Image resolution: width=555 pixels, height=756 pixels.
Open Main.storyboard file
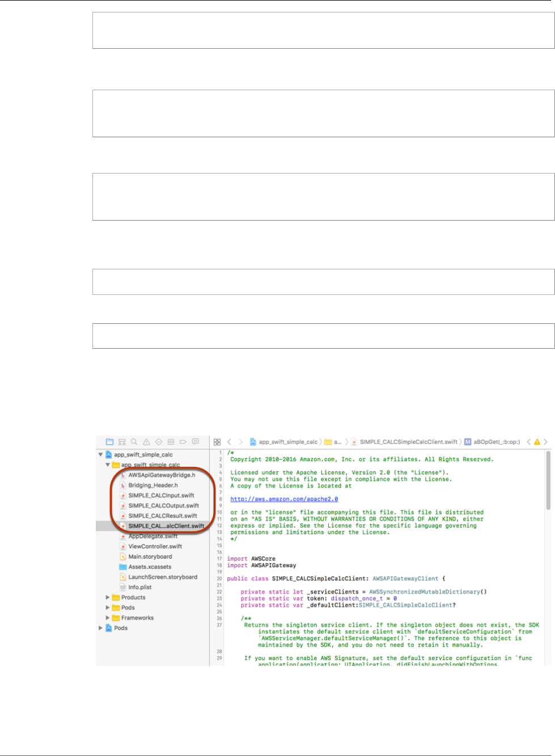(x=146, y=557)
